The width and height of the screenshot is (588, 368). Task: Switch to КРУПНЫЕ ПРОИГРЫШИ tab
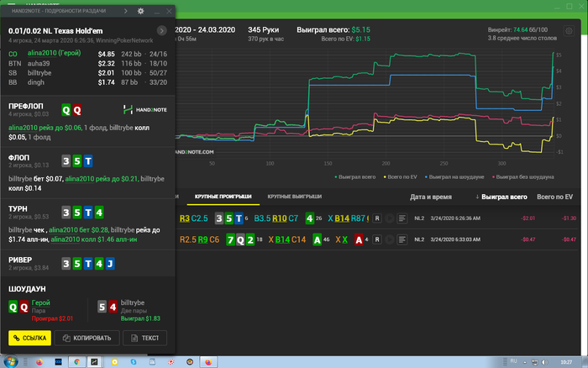223,197
